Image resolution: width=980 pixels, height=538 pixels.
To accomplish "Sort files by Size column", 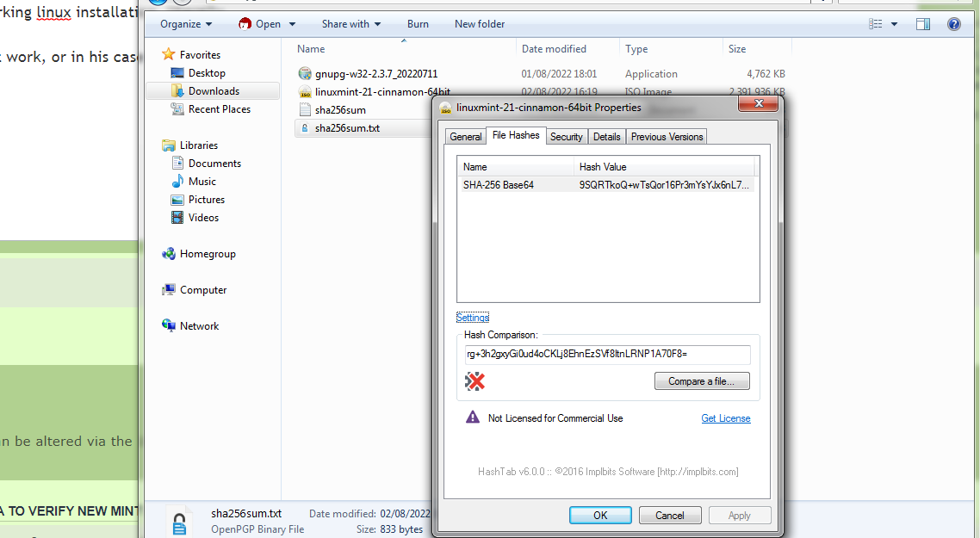I will tap(737, 49).
